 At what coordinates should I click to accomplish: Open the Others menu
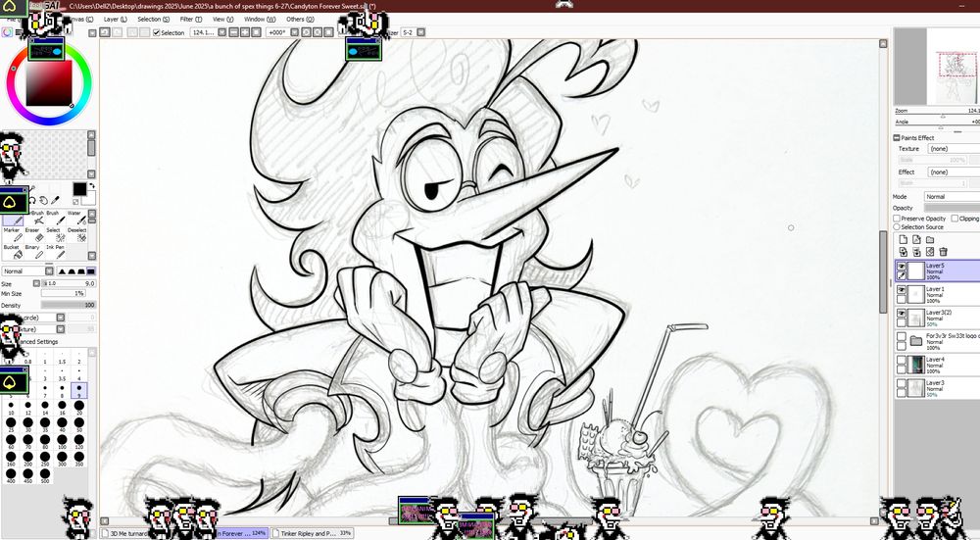pos(300,20)
